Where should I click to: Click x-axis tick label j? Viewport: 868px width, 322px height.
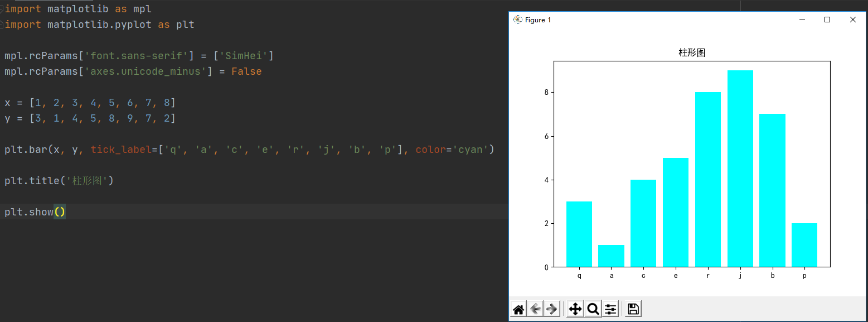pos(740,276)
